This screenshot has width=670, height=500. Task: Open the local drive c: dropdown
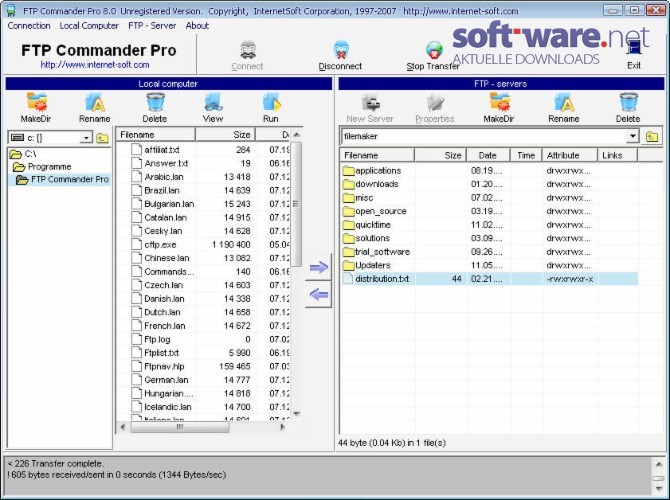click(x=86, y=138)
